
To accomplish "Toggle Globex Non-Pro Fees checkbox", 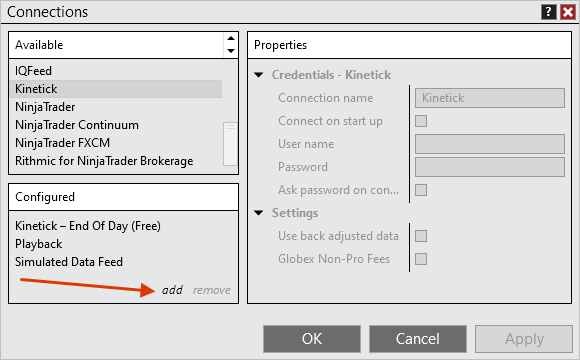I will pos(421,259).
